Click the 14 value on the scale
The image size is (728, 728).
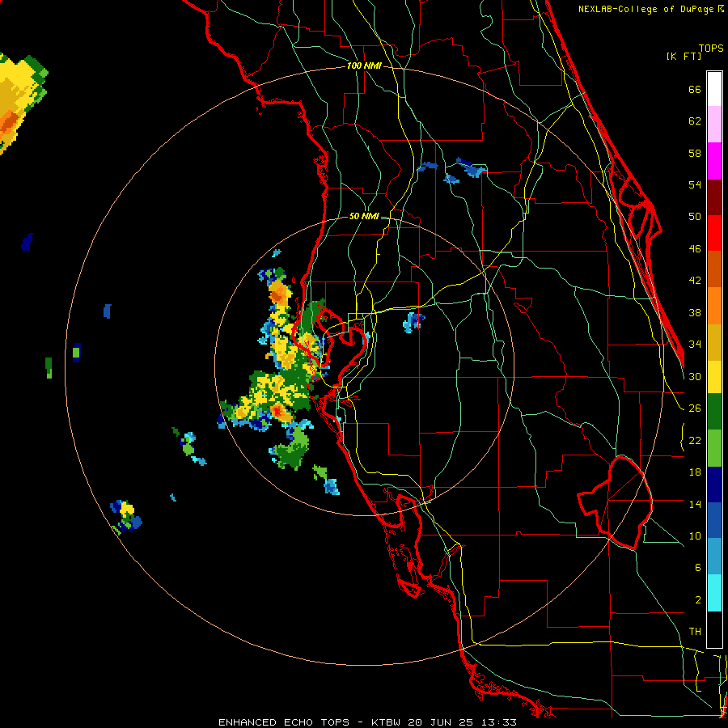tap(695, 504)
